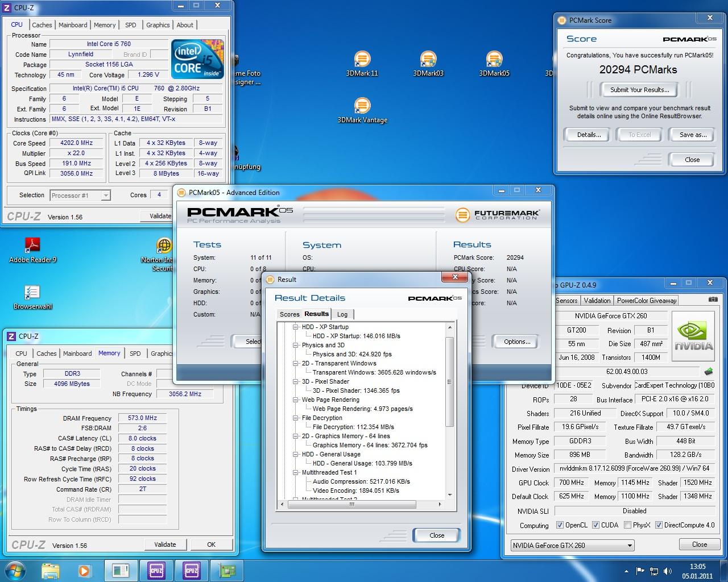Collapse the Physics and 3D node
This screenshot has width=728, height=582.
point(296,345)
